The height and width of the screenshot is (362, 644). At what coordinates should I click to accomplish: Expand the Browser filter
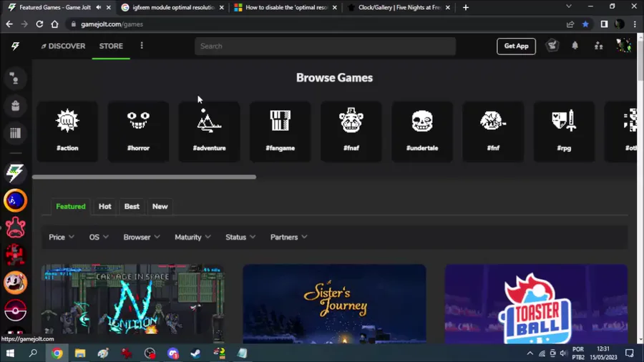tap(141, 238)
